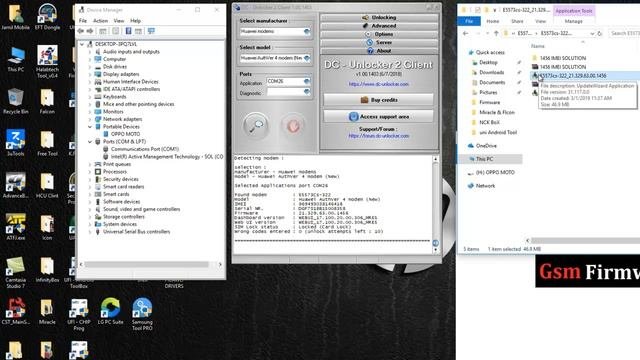Open the Advanced section in DC-Unlocker
The image size is (640, 360).
379,26
